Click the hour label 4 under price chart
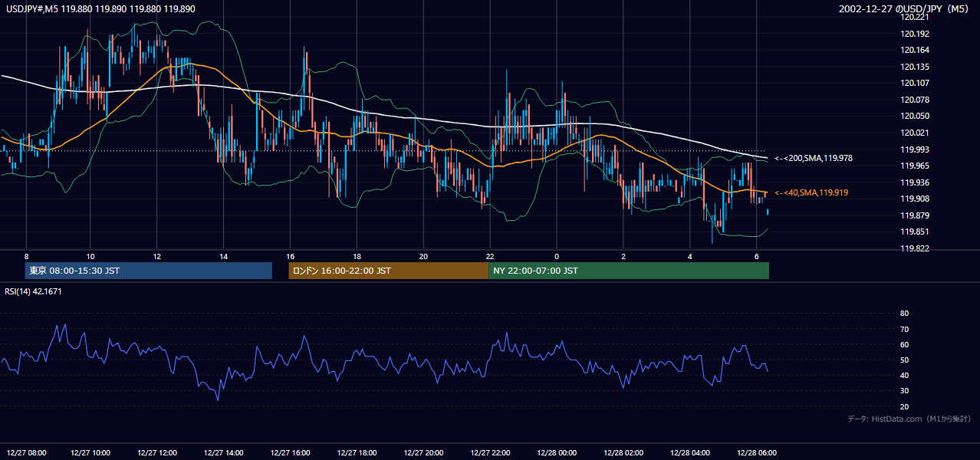This screenshot has height=460, width=980. [x=690, y=256]
